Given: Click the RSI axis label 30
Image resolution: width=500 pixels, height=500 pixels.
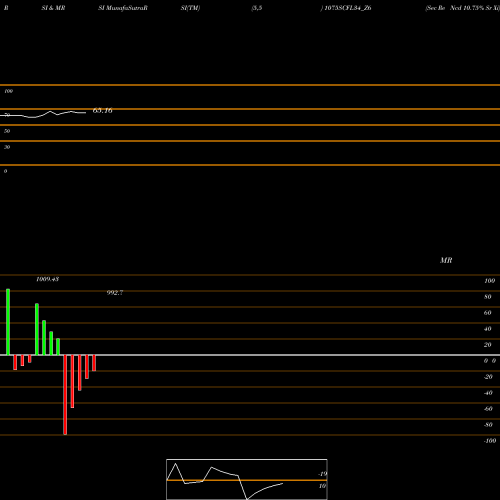Looking at the screenshot, I should pyautogui.click(x=7, y=147).
